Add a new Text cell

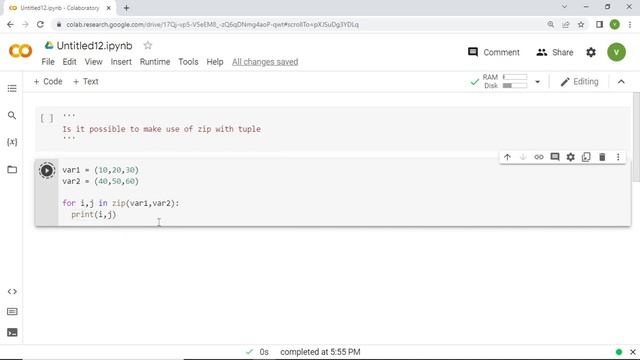[85, 82]
